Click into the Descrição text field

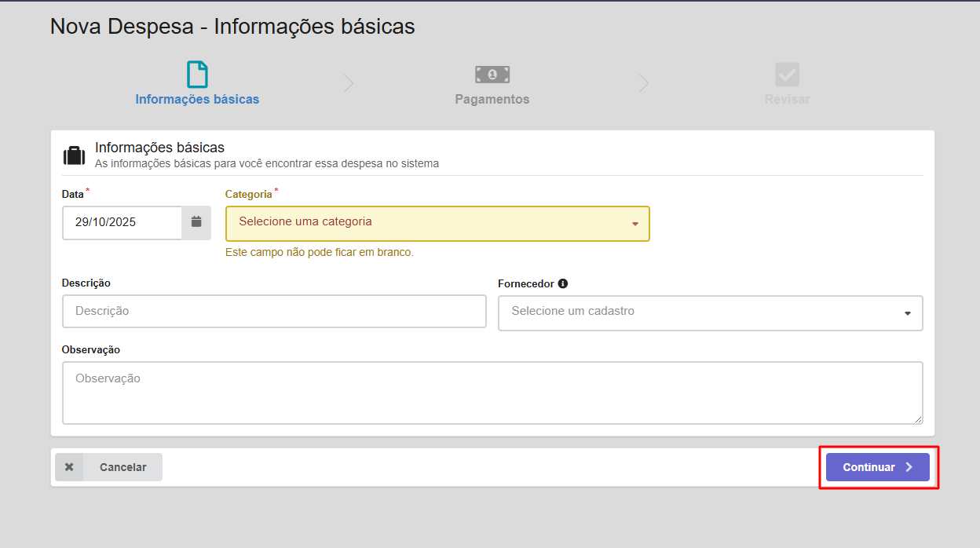(x=274, y=312)
